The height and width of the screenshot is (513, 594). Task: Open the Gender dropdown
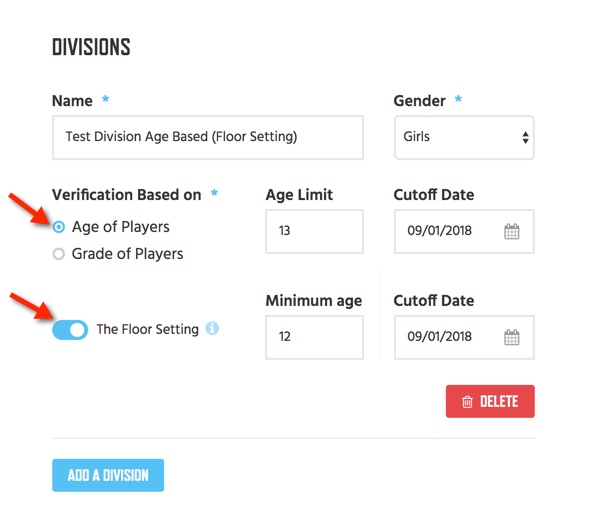464,137
